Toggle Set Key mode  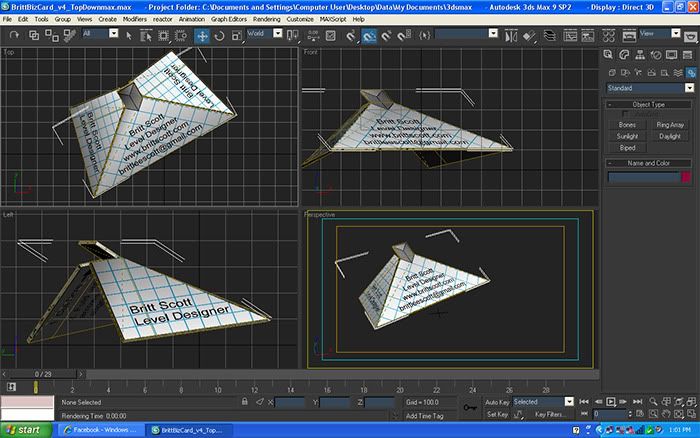[497, 414]
